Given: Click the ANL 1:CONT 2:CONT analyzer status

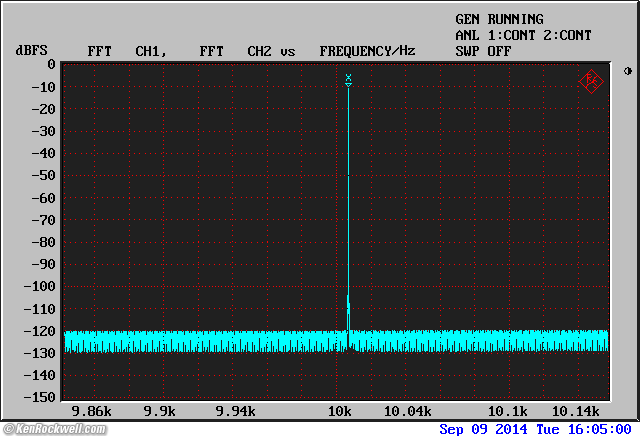Looking at the screenshot, I should tap(523, 35).
